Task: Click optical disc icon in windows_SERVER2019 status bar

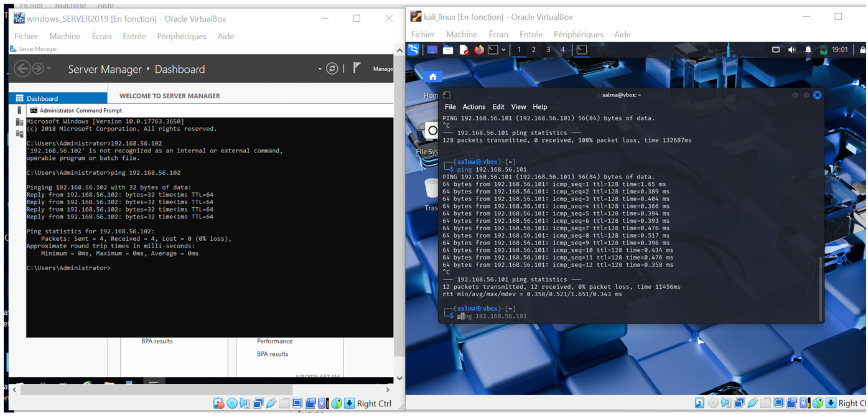Action: (x=232, y=403)
